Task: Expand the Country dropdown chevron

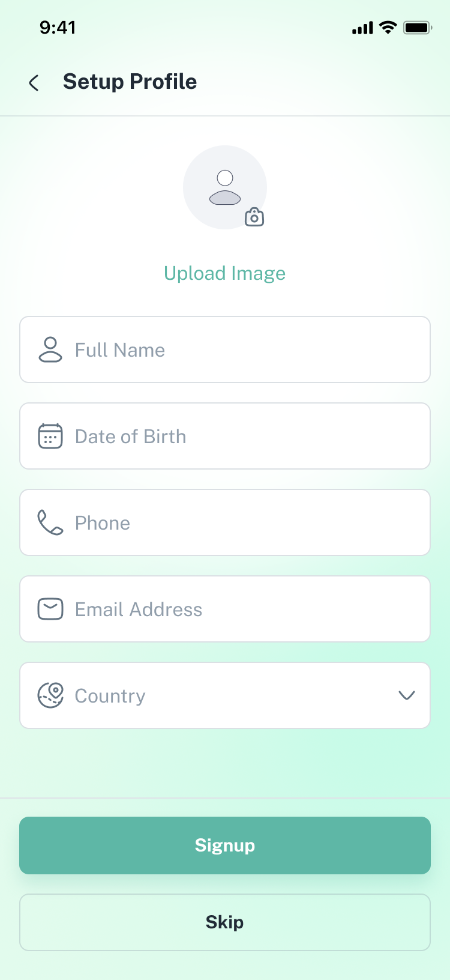Action: pyautogui.click(x=407, y=695)
